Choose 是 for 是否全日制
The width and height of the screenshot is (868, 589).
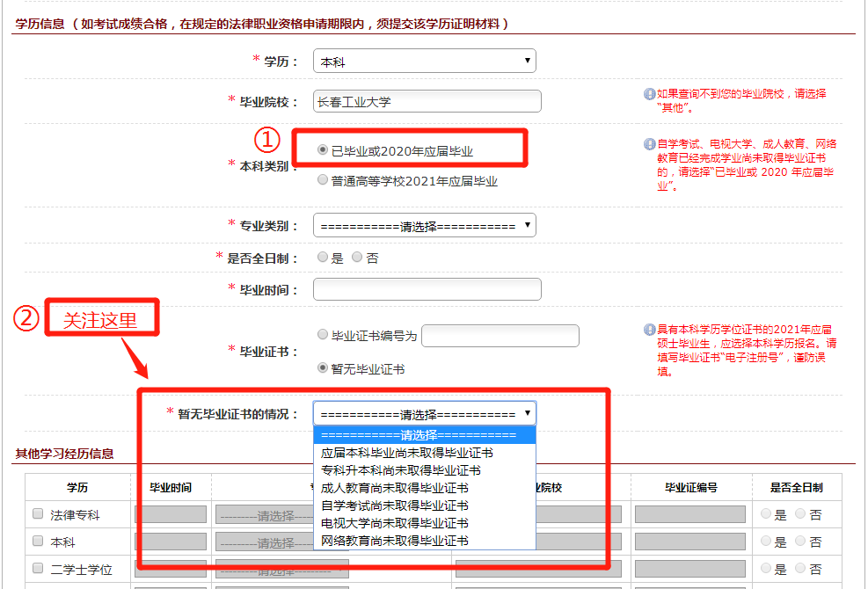[x=323, y=258]
